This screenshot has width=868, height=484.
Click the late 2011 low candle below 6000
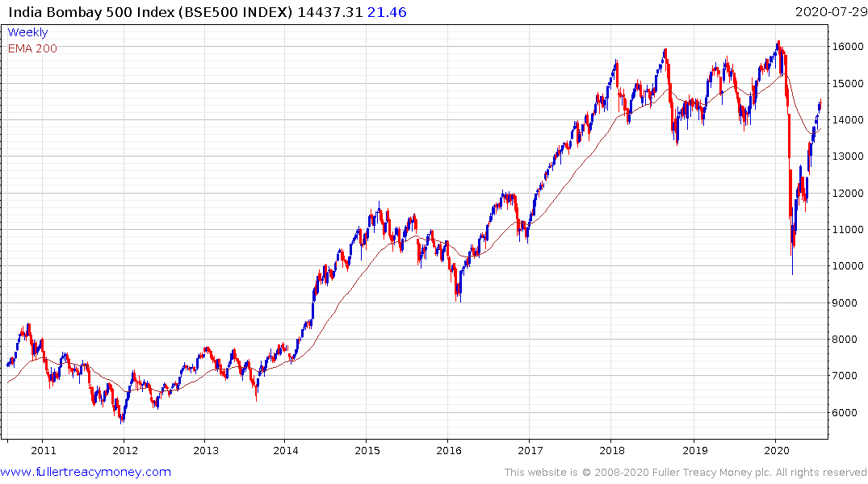[122, 418]
